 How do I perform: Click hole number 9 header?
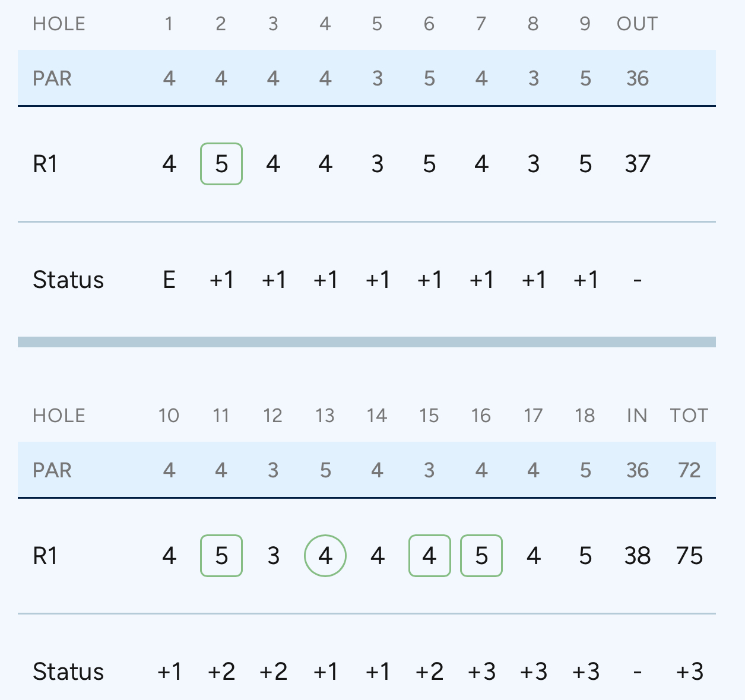click(x=585, y=24)
